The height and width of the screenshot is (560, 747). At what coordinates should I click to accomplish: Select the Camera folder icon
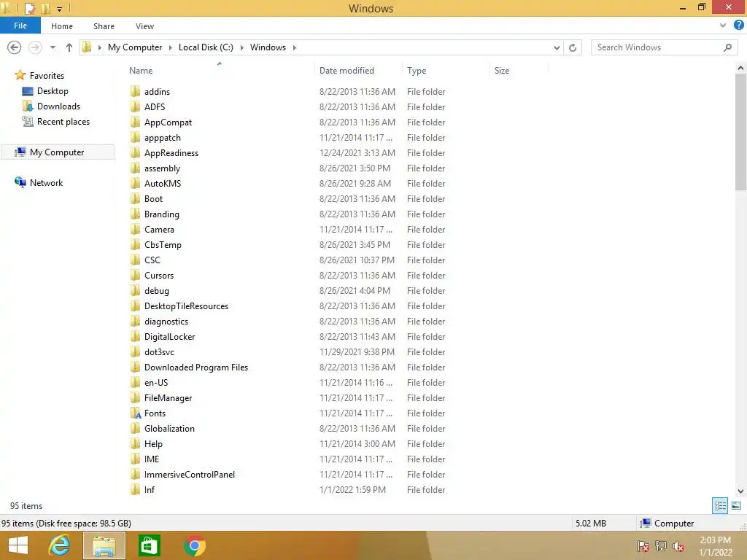(135, 230)
